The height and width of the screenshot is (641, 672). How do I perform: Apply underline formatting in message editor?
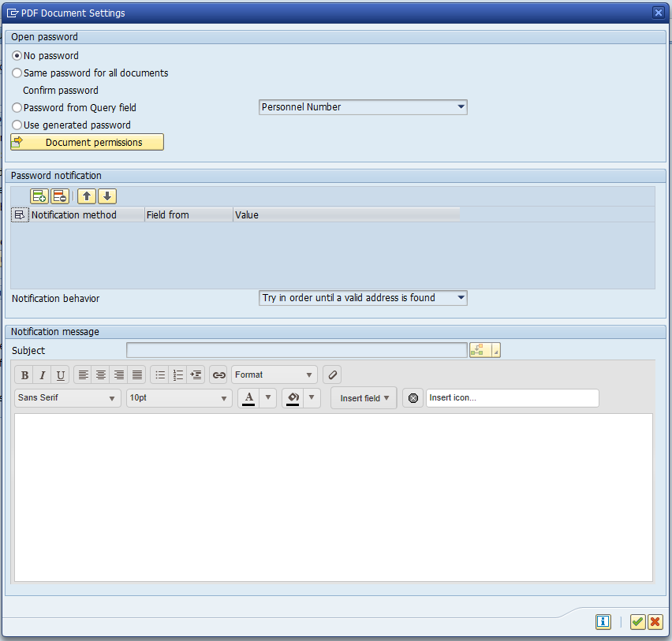point(60,375)
